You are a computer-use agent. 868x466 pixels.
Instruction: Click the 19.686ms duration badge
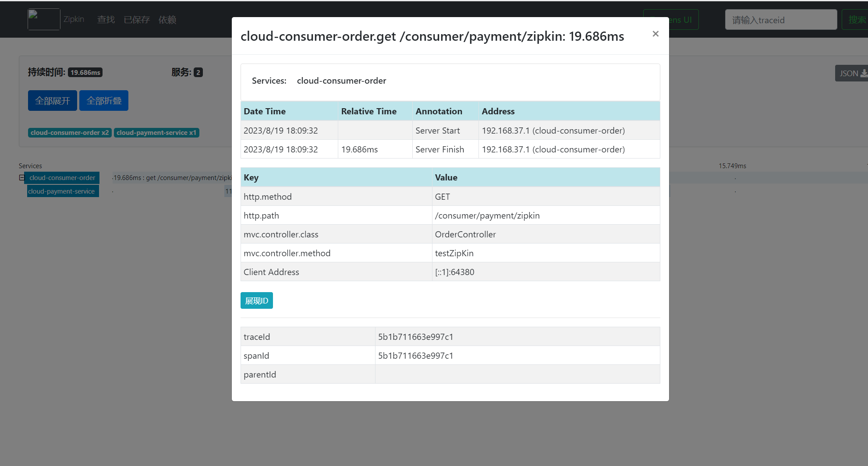tap(85, 72)
